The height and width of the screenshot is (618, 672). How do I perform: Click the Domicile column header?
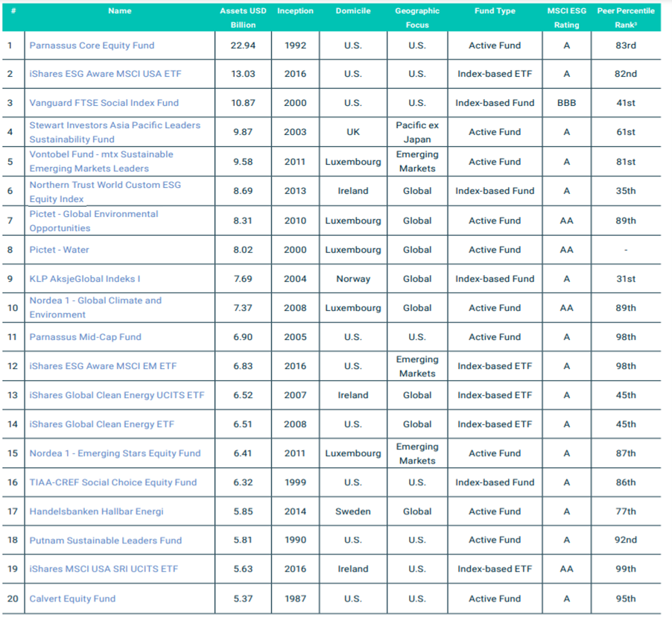coord(353,11)
